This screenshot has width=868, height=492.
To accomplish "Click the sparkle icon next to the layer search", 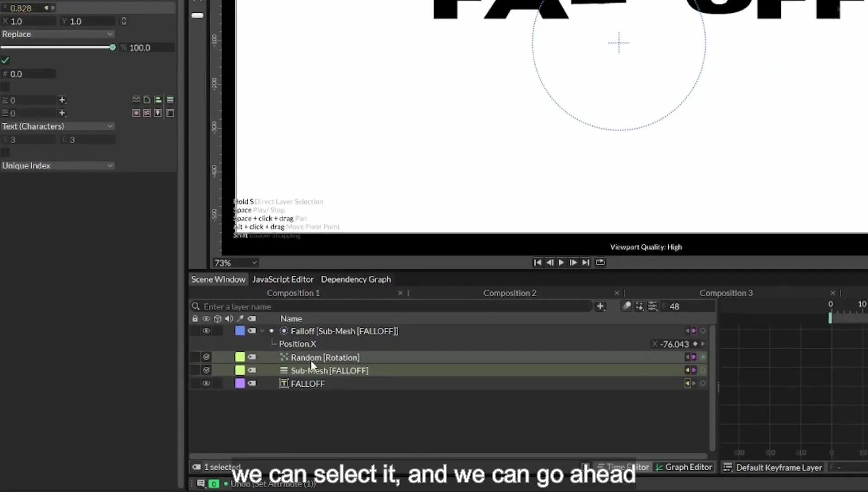I will pos(640,307).
